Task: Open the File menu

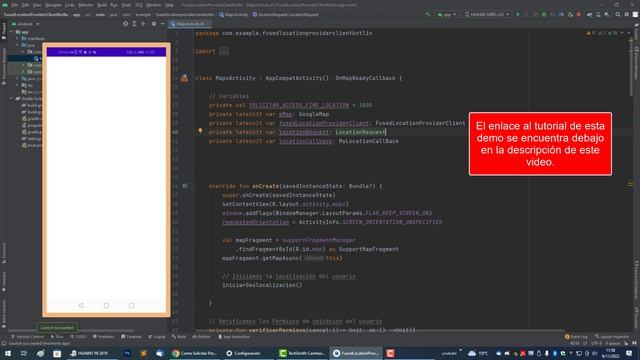Action: (x=15, y=5)
